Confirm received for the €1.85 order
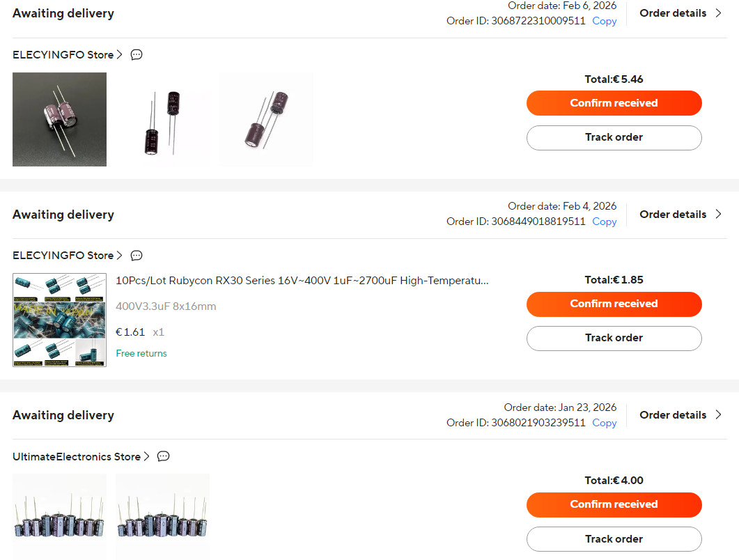The height and width of the screenshot is (560, 739). pos(614,304)
